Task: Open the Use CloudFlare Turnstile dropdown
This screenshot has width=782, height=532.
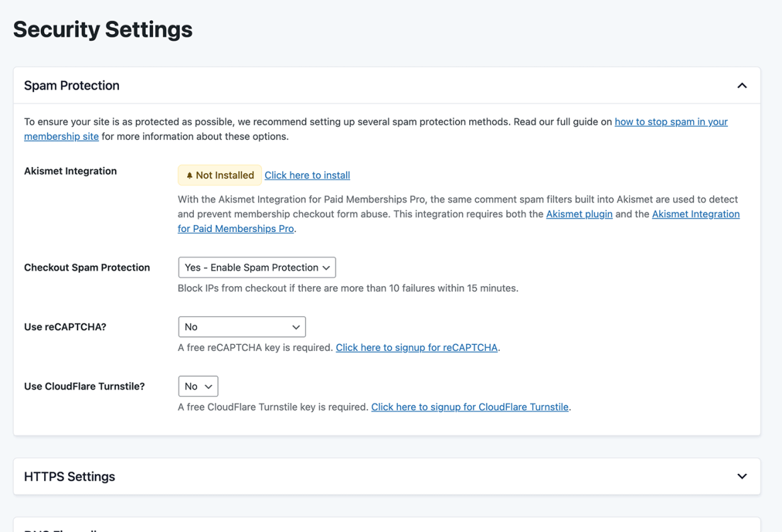Action: click(198, 386)
